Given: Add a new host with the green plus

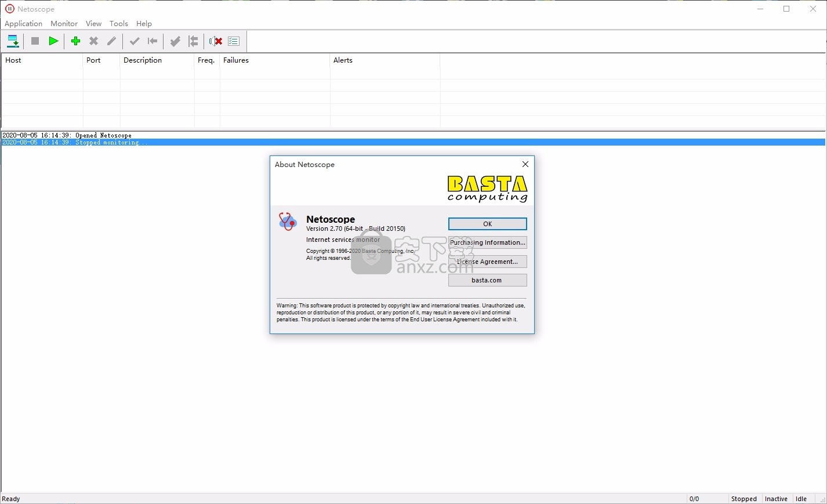Looking at the screenshot, I should (x=75, y=41).
